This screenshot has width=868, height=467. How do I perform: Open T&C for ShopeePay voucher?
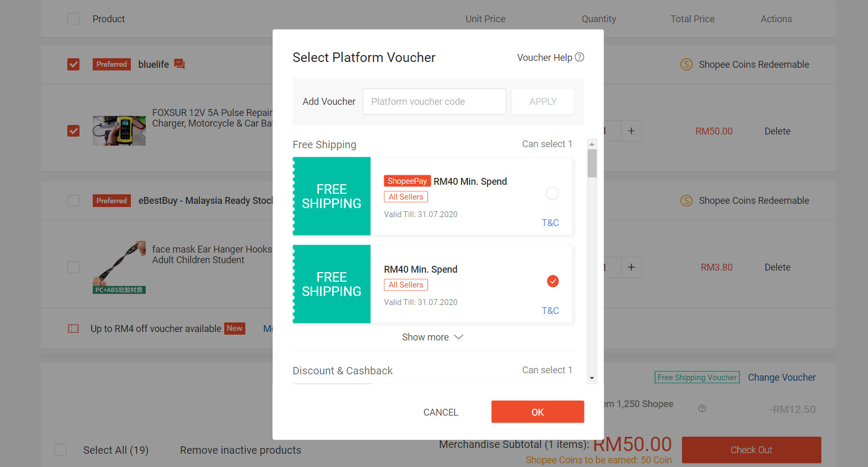(550, 223)
